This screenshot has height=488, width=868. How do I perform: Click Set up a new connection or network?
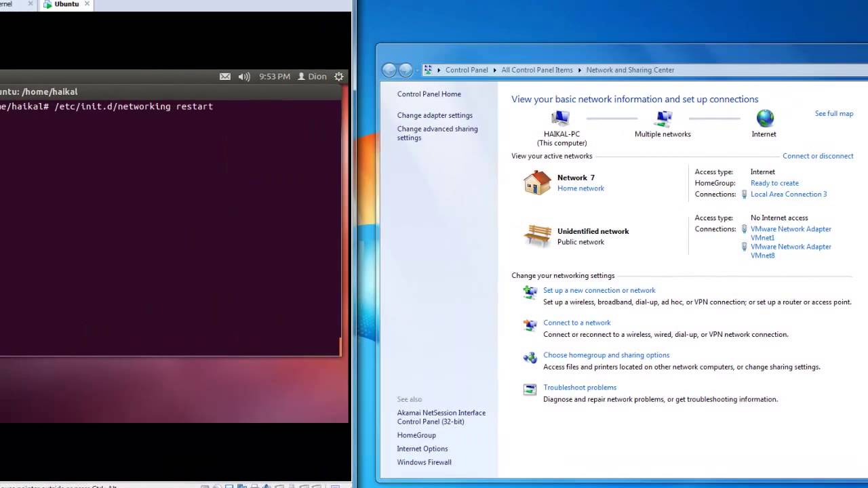pos(599,290)
